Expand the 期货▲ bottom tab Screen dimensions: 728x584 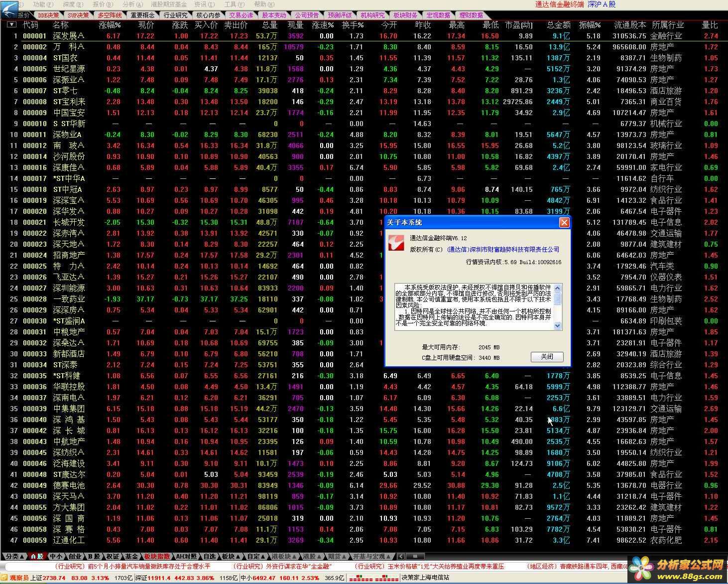pos(337,557)
